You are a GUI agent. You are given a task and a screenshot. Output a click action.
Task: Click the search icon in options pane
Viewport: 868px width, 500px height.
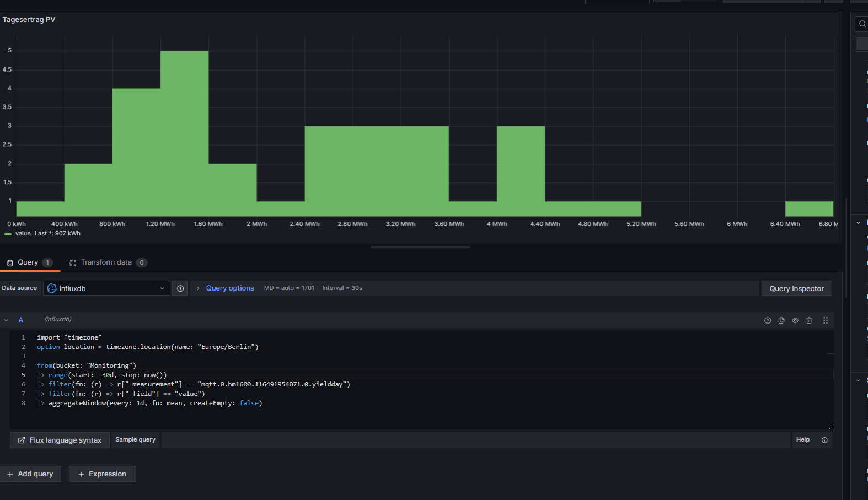(x=862, y=24)
